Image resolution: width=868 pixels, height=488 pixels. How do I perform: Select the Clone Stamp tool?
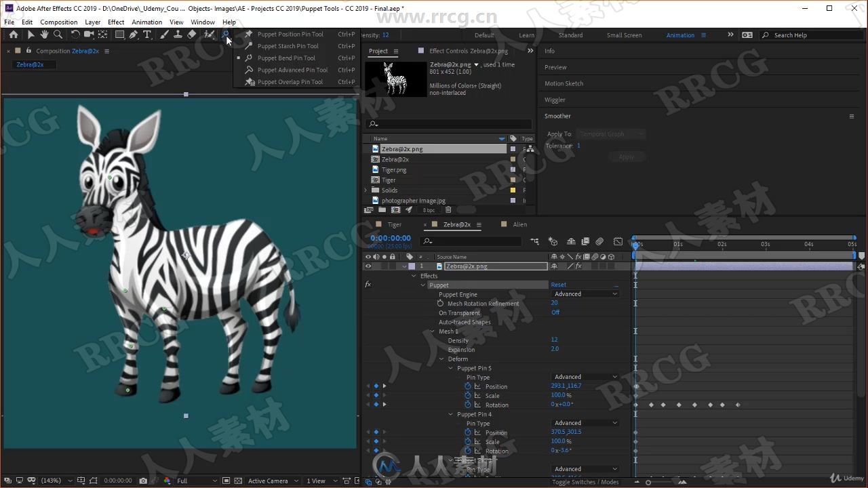[x=178, y=35]
